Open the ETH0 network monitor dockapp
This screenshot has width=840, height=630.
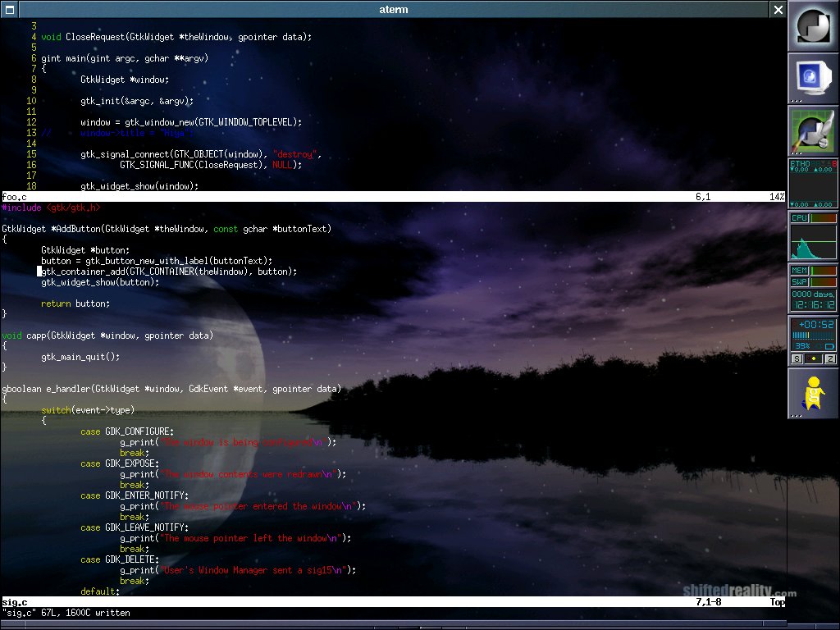click(813, 183)
